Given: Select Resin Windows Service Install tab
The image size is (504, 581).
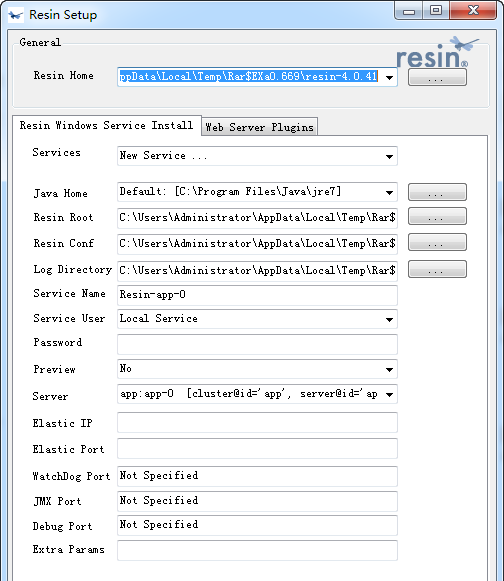Looking at the screenshot, I should pos(107,125).
